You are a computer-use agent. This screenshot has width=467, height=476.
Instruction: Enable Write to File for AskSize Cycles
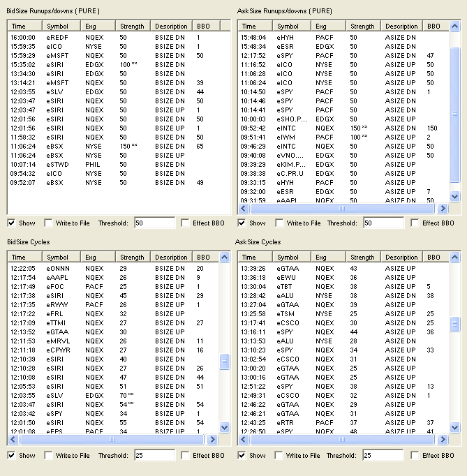click(x=279, y=455)
